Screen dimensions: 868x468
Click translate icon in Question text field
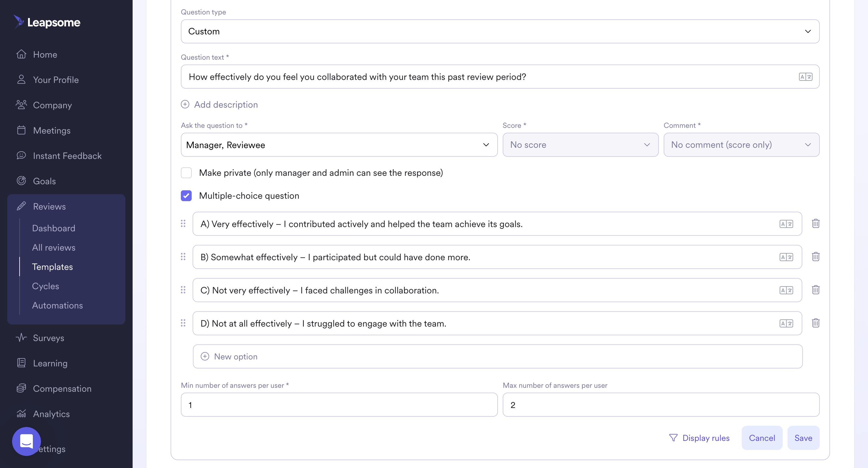[x=805, y=77]
